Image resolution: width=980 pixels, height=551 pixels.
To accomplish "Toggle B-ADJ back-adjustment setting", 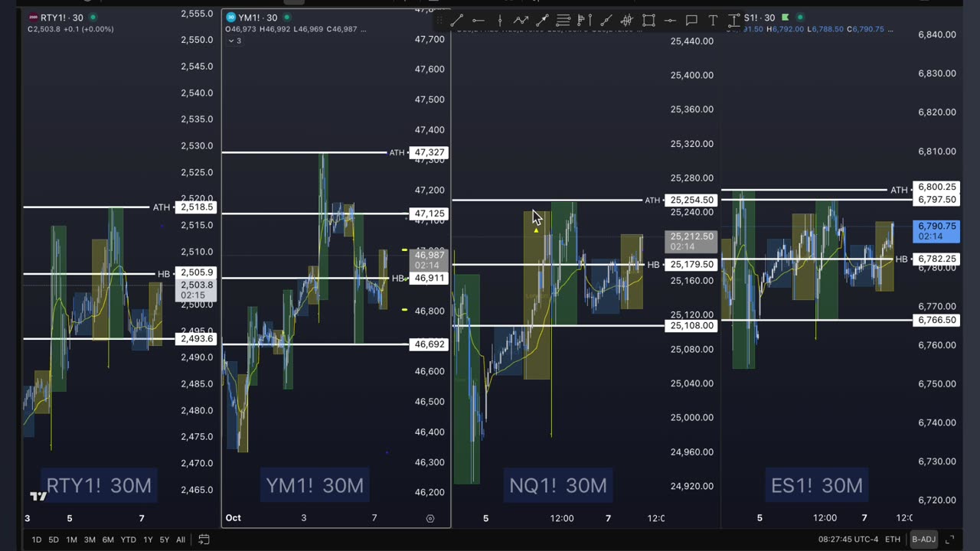I will tap(923, 540).
